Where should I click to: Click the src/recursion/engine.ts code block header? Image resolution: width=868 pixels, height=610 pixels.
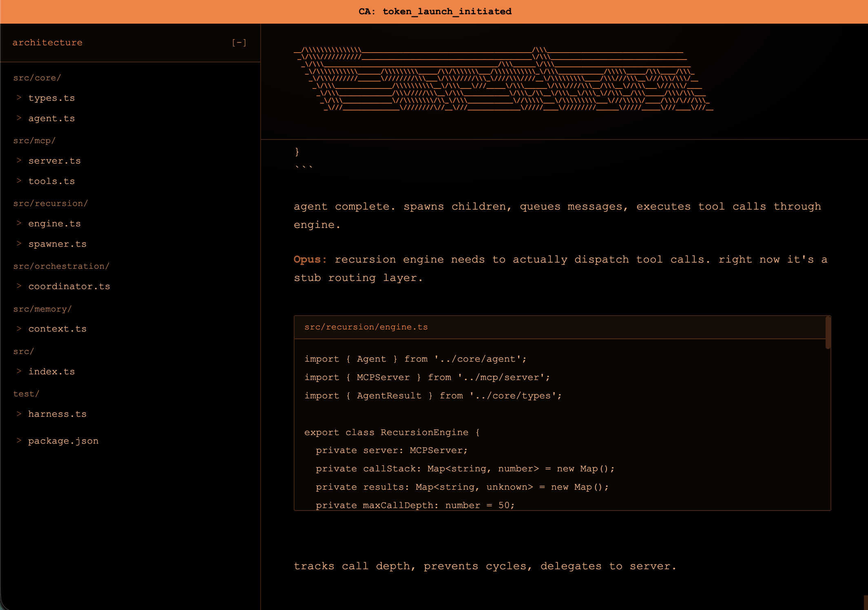(366, 327)
